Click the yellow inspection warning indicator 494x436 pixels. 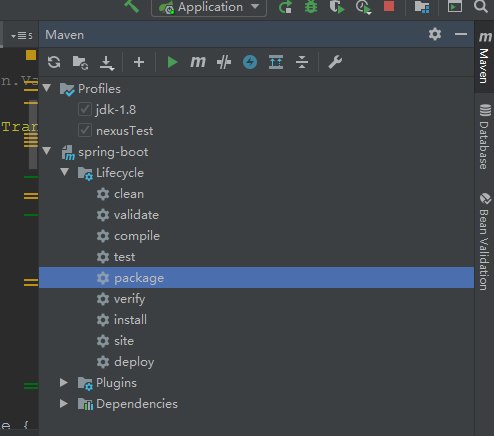[31, 55]
